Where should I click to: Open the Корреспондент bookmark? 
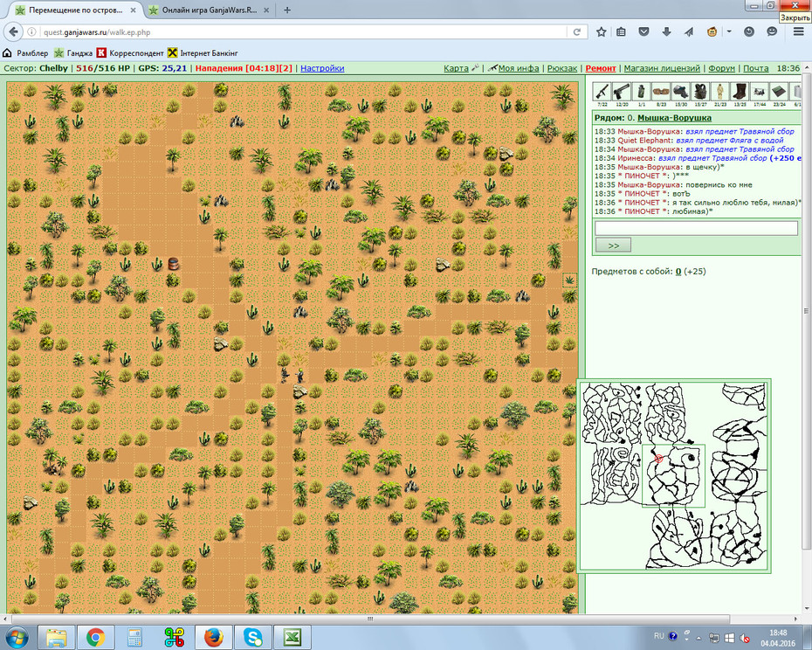130,53
